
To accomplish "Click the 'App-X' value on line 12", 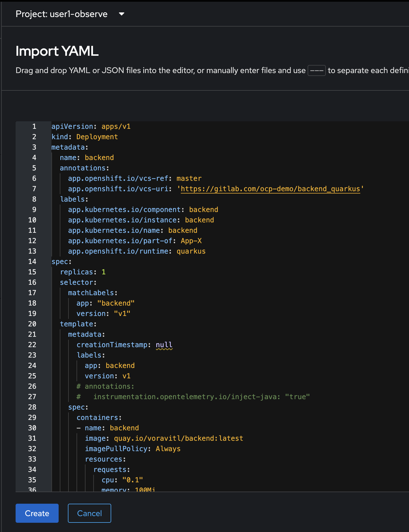I will [191, 241].
